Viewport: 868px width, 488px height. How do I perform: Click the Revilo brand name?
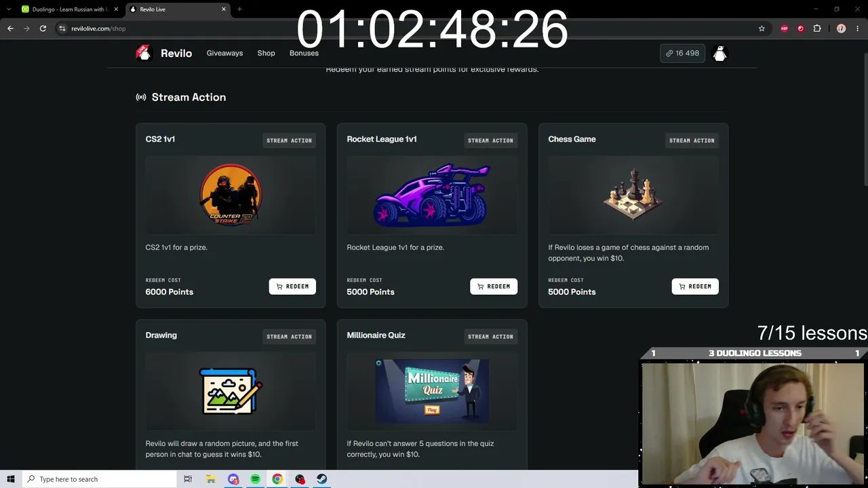176,53
